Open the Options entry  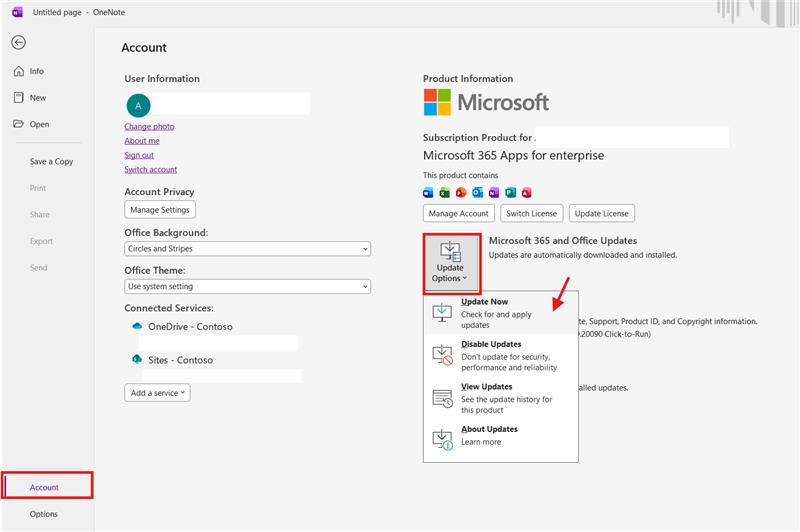tap(43, 514)
